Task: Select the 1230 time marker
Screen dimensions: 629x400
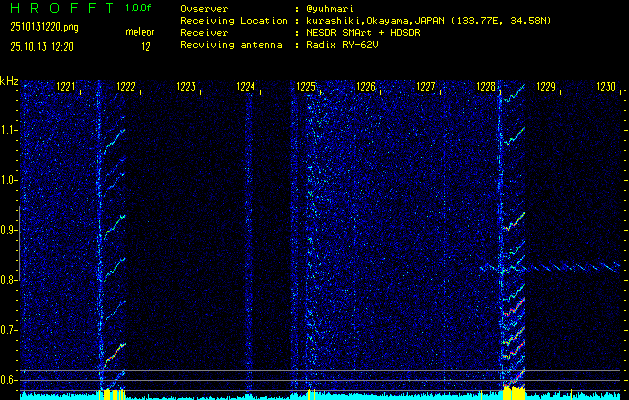Action: click(606, 87)
